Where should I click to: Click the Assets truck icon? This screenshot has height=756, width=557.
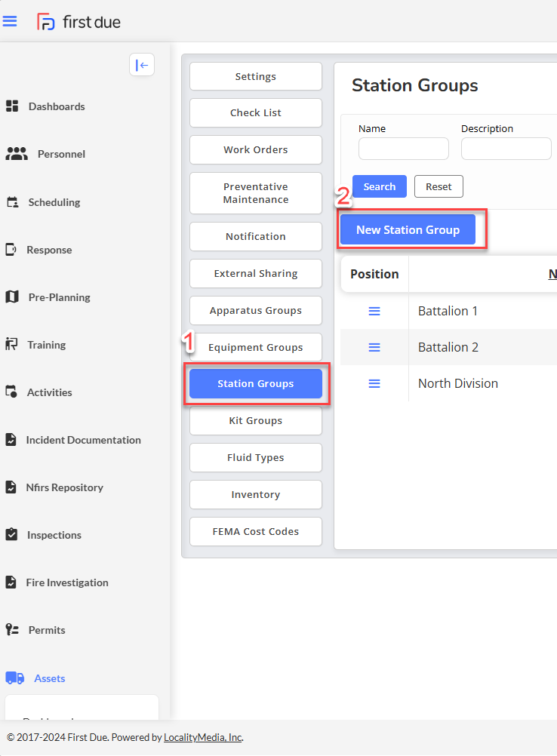(x=14, y=678)
